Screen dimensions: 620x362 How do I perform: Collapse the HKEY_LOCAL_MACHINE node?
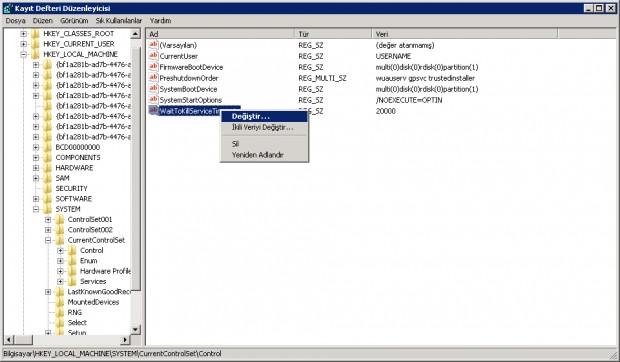[23, 54]
